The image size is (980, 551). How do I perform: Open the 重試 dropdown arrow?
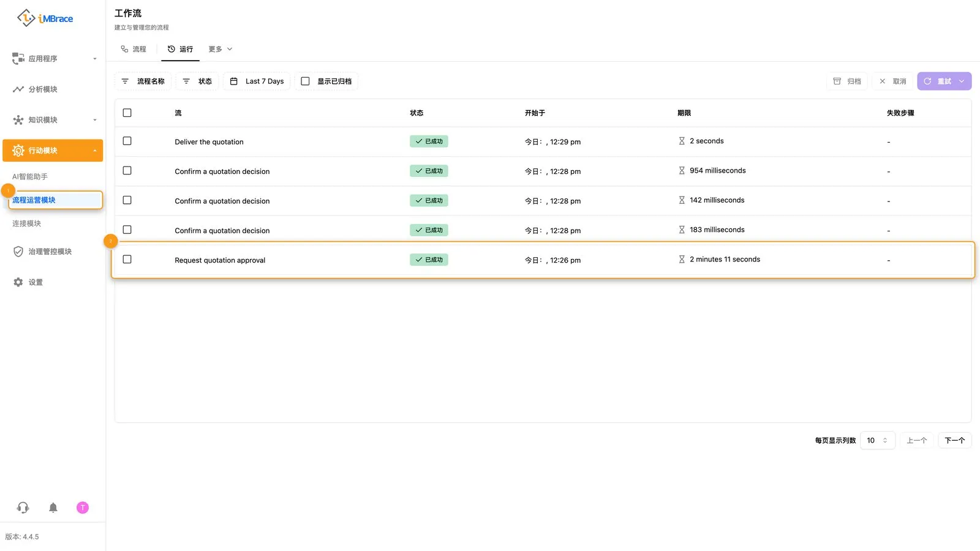click(962, 81)
